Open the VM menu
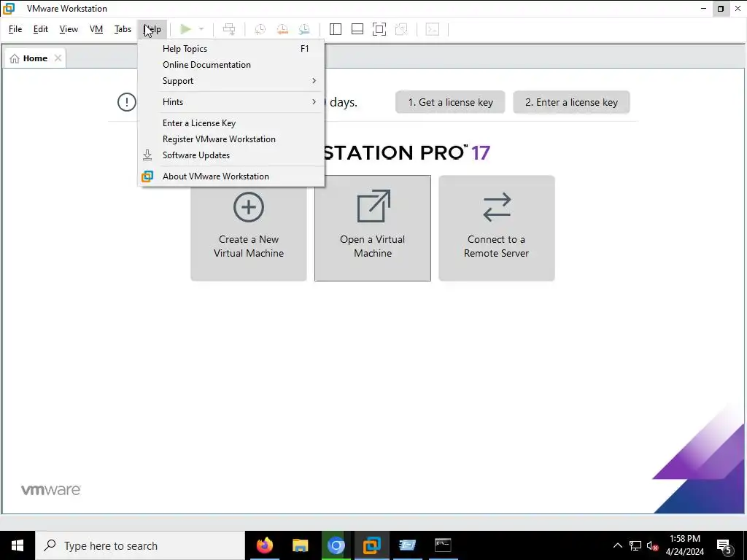Screen dimensions: 747x560 click(x=96, y=29)
